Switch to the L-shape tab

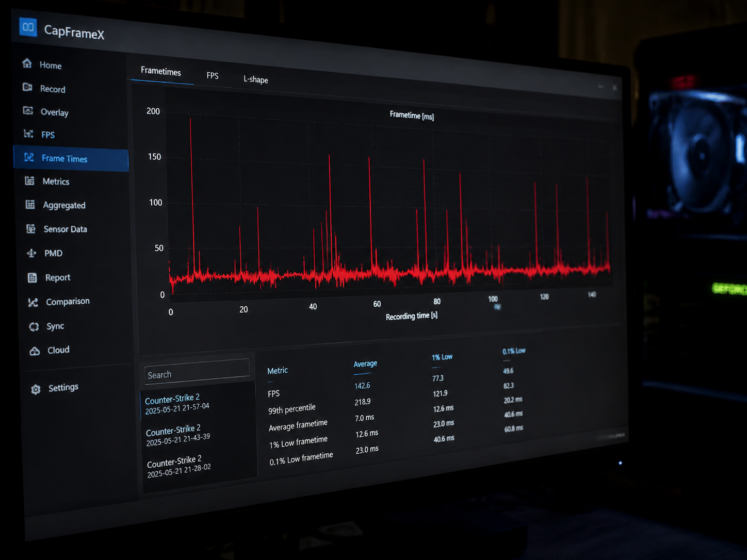(x=256, y=79)
